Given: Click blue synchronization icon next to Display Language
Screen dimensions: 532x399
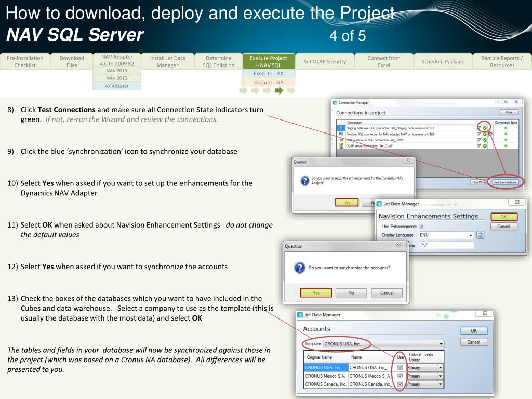Looking at the screenshot, I should [x=481, y=235].
